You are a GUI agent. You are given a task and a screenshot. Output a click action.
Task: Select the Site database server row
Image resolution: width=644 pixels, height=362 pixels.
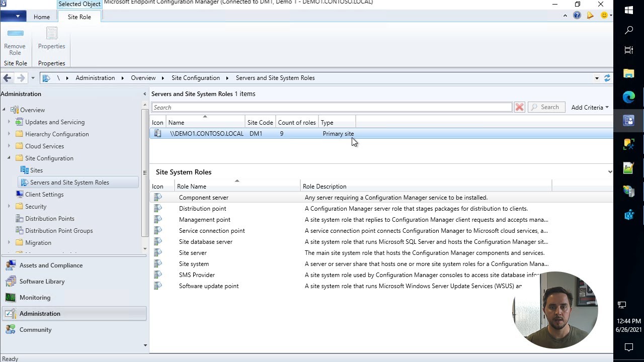click(x=381, y=242)
